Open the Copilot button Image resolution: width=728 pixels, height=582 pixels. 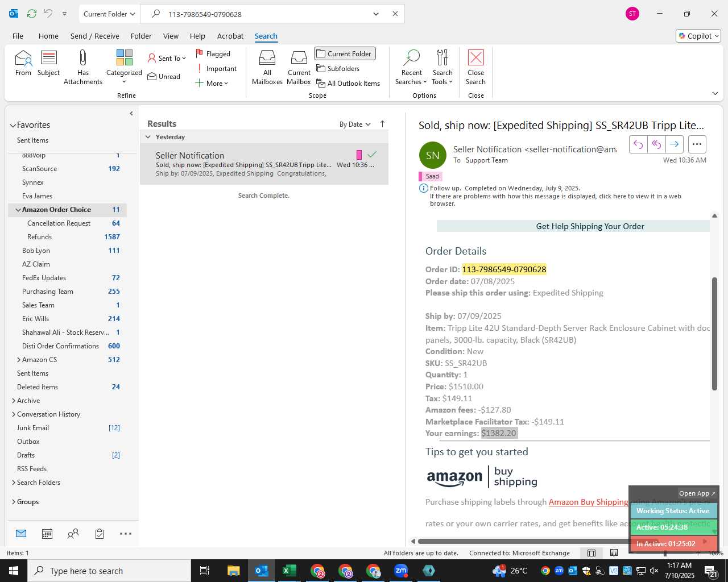coord(699,36)
